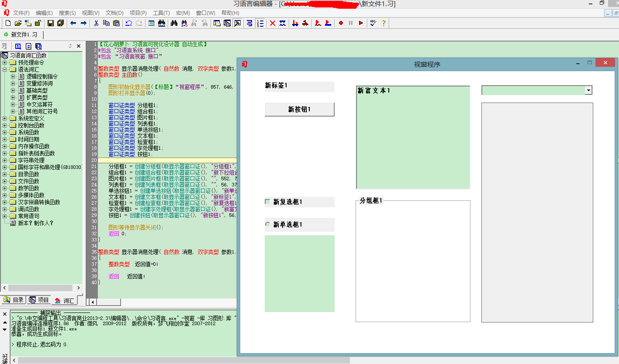Click the save all files icon
Image resolution: width=619 pixels, height=364 pixels.
[x=60, y=23]
